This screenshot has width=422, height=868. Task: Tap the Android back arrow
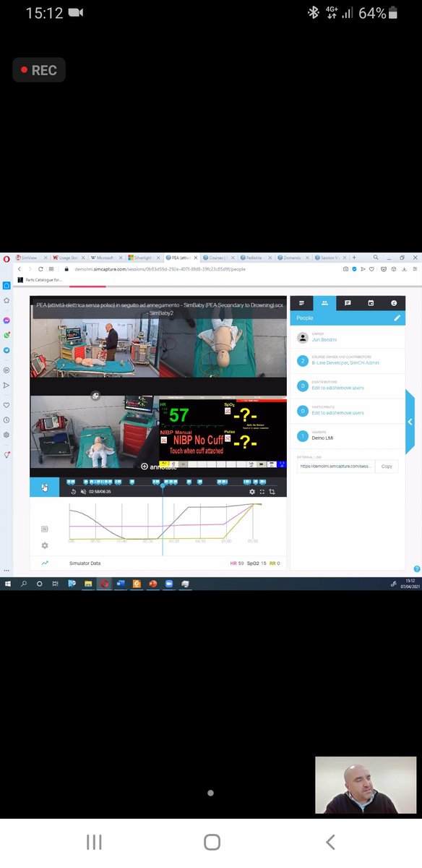pos(330,842)
